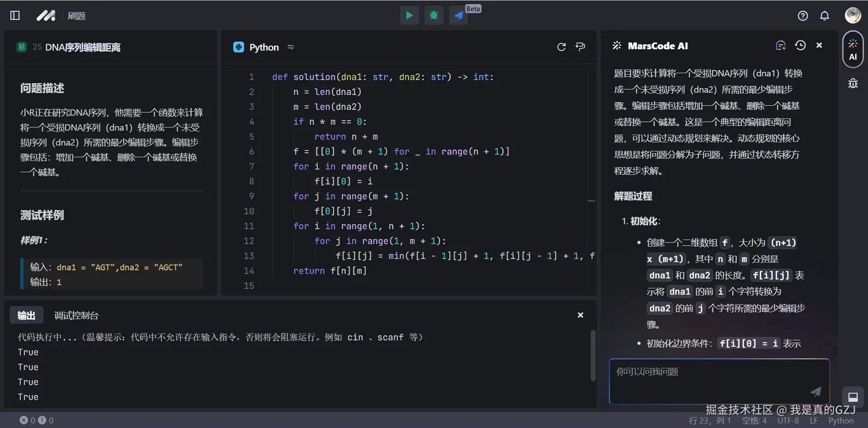
Task: Toggle the left sidebar panel
Action: coord(14,15)
